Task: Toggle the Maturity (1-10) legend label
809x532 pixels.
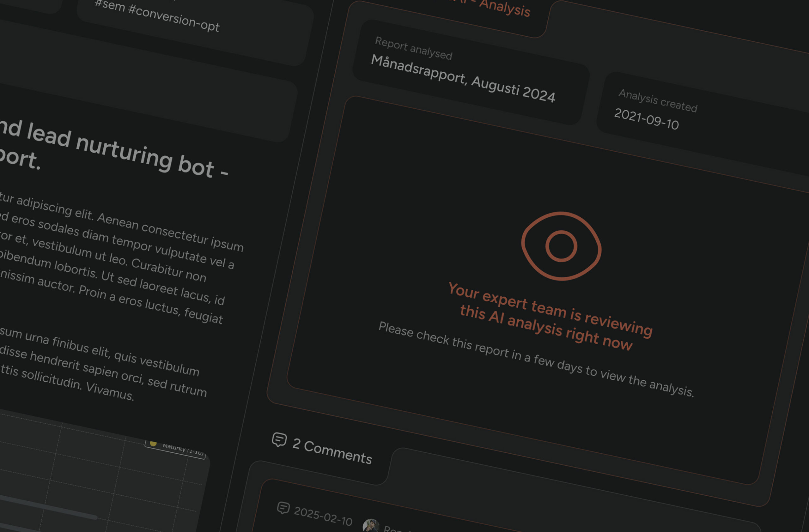Action: pos(183,449)
